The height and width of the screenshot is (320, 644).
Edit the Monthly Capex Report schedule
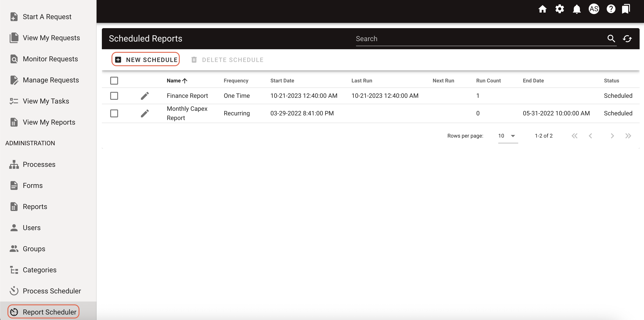point(145,113)
